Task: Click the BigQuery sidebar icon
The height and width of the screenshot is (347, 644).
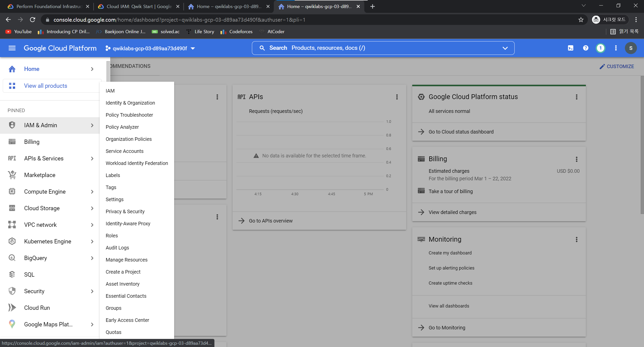Action: point(12,258)
